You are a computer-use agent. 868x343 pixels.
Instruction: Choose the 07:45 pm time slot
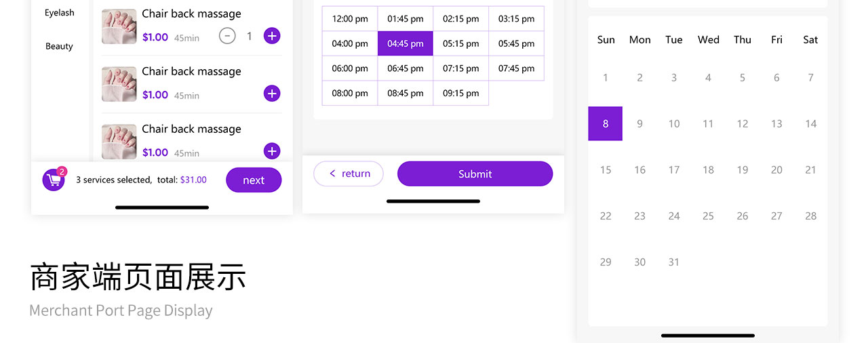(517, 68)
